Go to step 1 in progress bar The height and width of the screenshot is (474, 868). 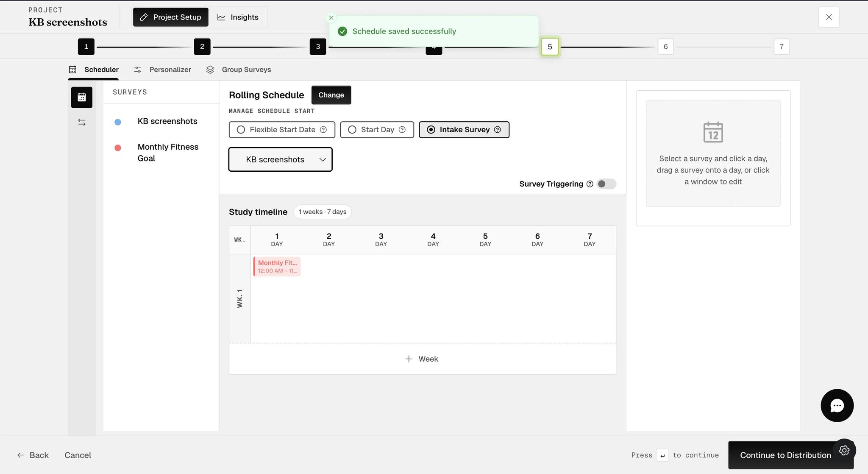(x=86, y=47)
